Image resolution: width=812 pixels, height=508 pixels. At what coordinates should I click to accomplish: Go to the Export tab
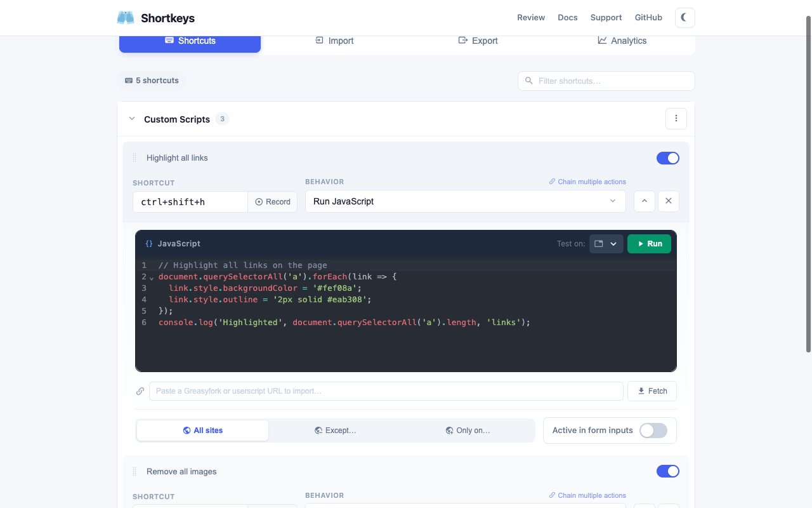point(478,41)
